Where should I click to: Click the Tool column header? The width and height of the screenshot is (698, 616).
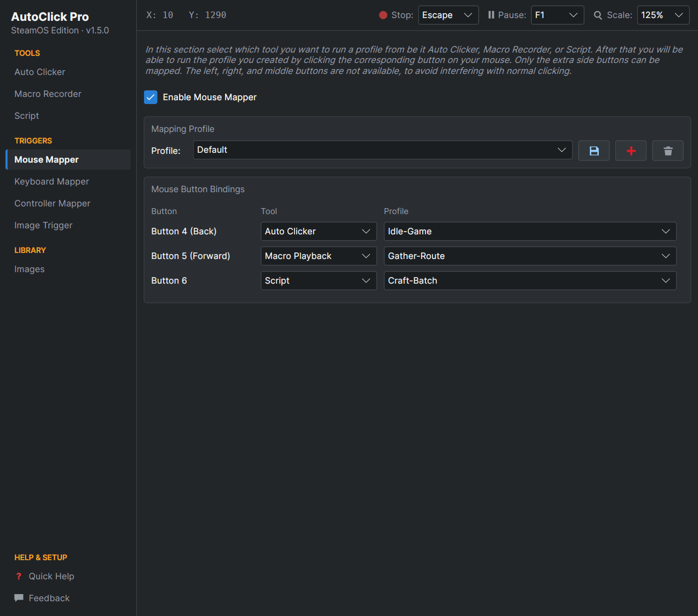point(269,211)
